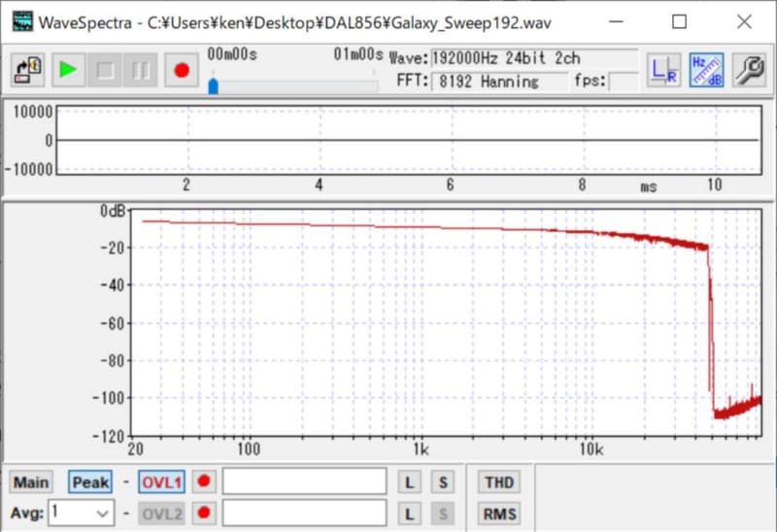This screenshot has width=777, height=532.
Task: Click the OVL2 text input field
Action: [x=304, y=513]
